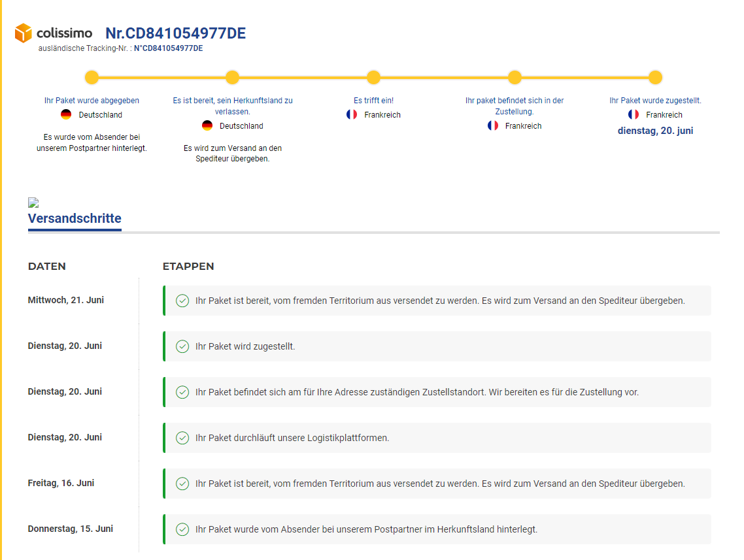This screenshot has width=744, height=560.
Task: Click French flag under 'Es trifft ein!'
Action: click(352, 115)
